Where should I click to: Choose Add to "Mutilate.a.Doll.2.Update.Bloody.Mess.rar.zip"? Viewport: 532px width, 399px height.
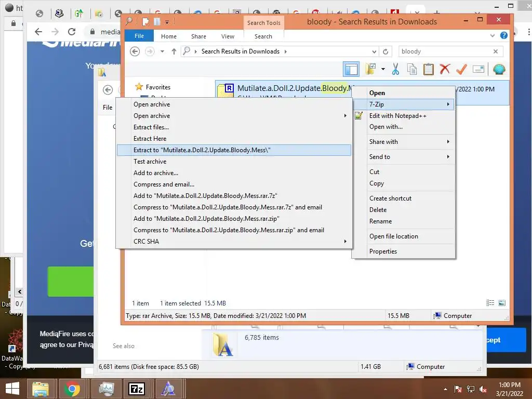(x=234, y=219)
